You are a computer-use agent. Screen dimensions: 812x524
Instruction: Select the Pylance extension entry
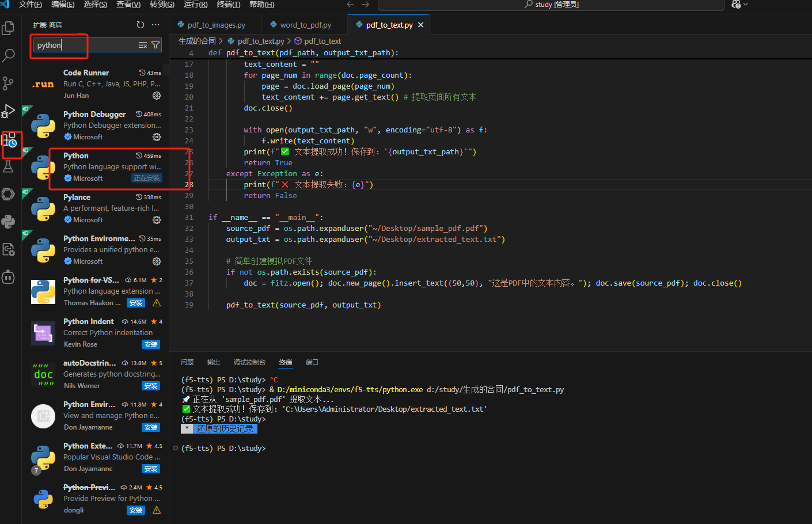tap(95, 208)
